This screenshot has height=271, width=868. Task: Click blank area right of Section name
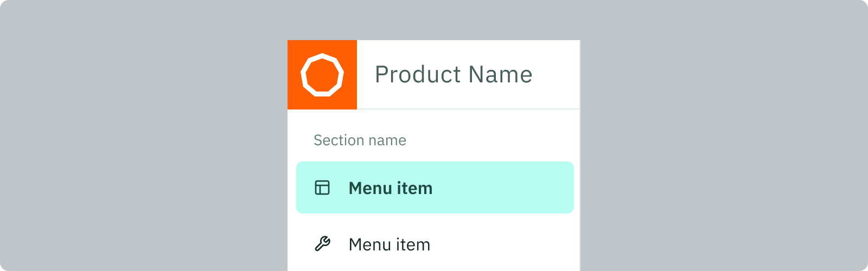491,140
